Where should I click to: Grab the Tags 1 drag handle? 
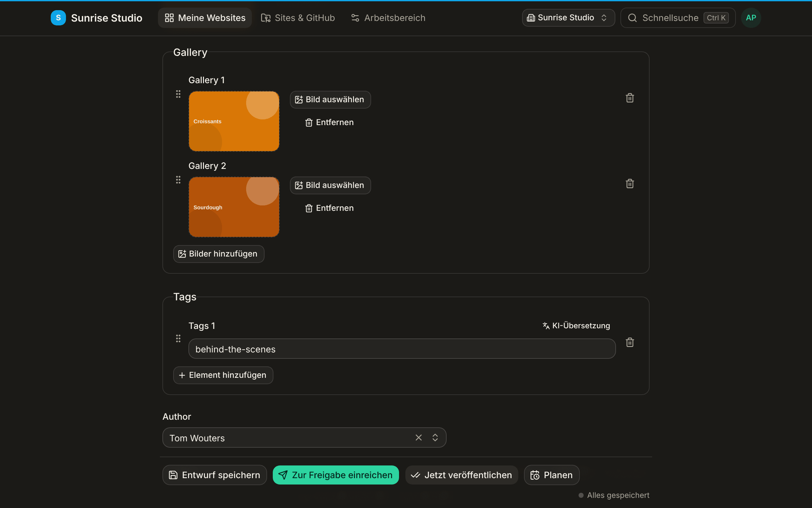pyautogui.click(x=178, y=338)
